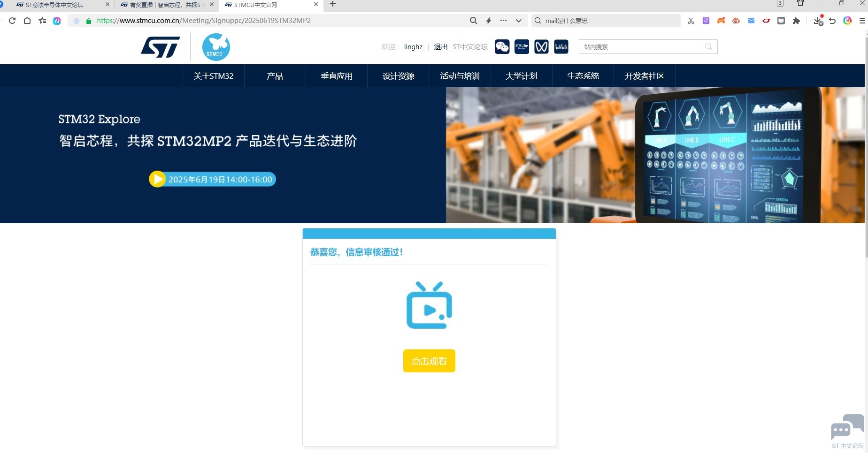Submit site search with the magnifier icon
868x453 pixels.
pyautogui.click(x=709, y=47)
